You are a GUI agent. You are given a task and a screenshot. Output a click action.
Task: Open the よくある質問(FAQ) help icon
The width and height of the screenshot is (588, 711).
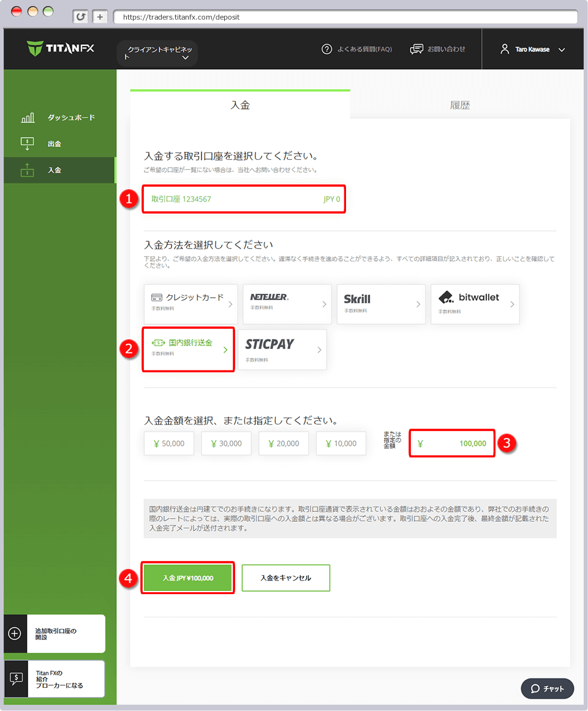(x=326, y=49)
